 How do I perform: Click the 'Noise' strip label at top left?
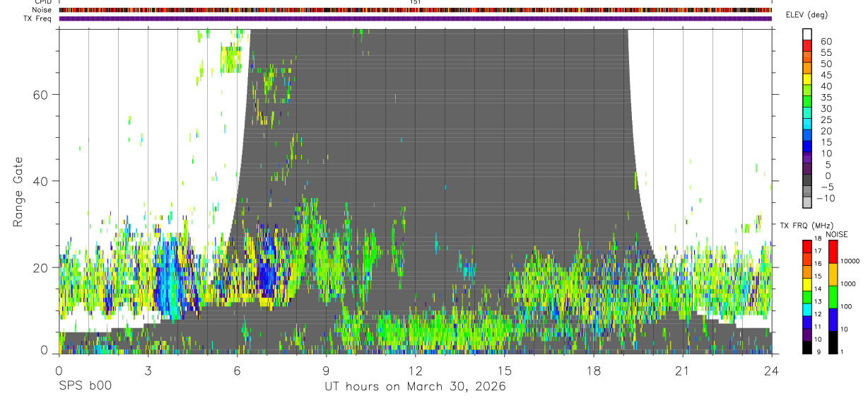(42, 10)
